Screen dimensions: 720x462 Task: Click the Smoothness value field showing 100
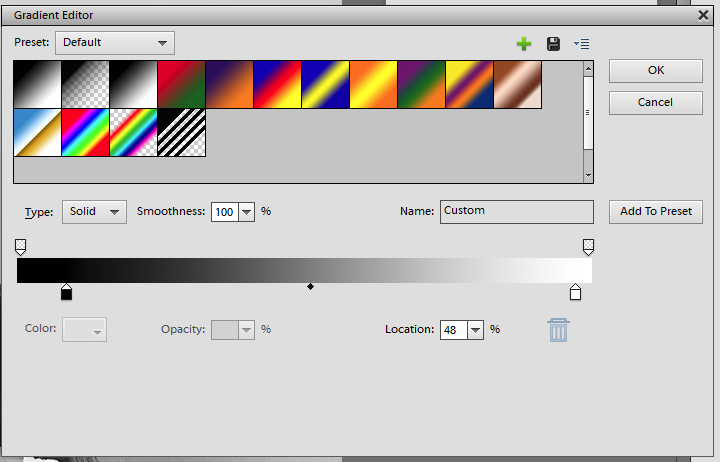[225, 212]
